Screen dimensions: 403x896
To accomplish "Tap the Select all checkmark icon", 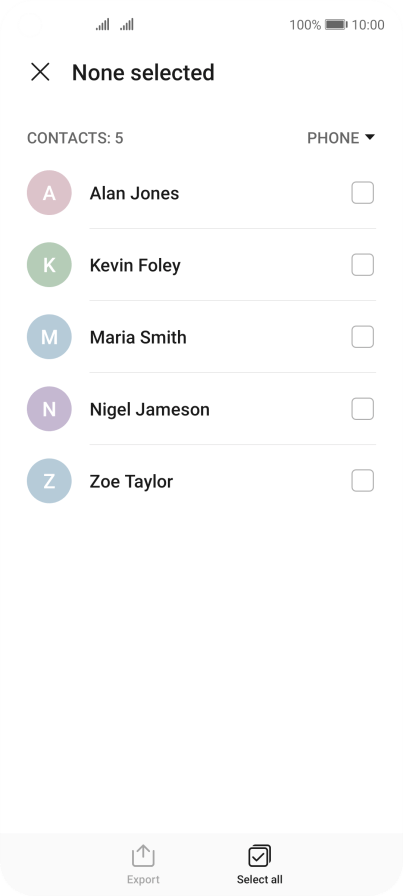I will pos(260,855).
